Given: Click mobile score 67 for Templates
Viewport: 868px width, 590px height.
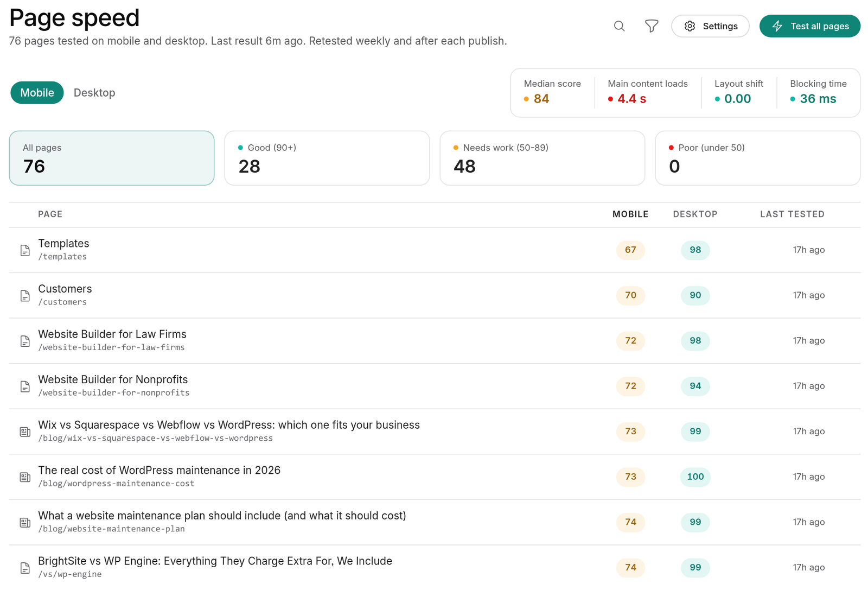Looking at the screenshot, I should 630,250.
